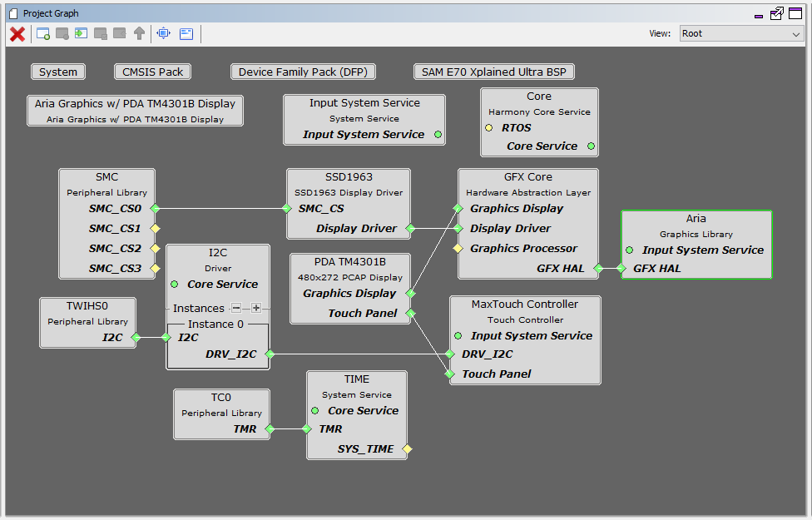Viewport: 812px width, 520px height.
Task: Click the TMR output diamond on TC0
Action: [270, 428]
